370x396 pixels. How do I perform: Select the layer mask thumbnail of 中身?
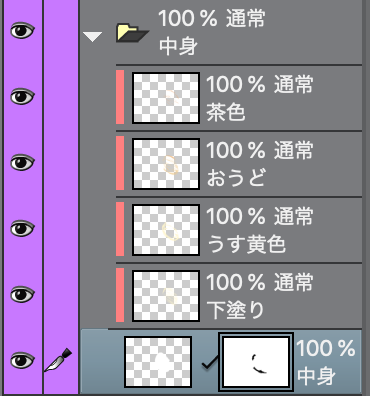click(x=256, y=362)
